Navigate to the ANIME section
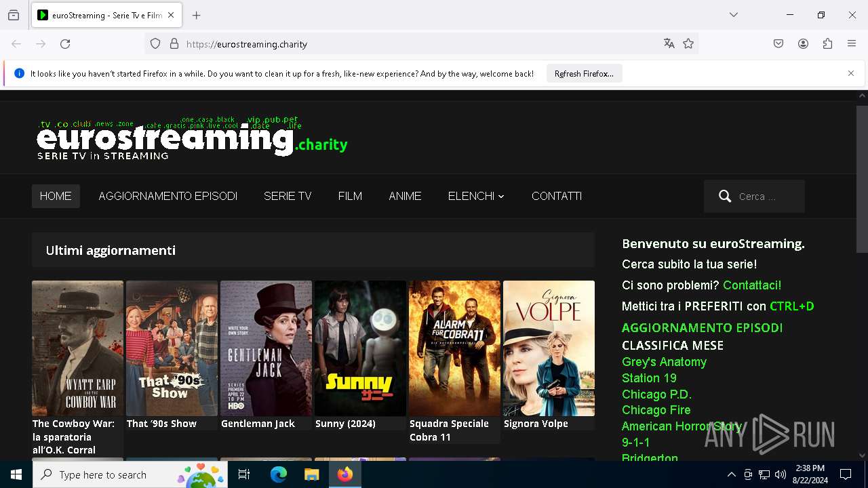868x488 pixels. click(x=405, y=196)
